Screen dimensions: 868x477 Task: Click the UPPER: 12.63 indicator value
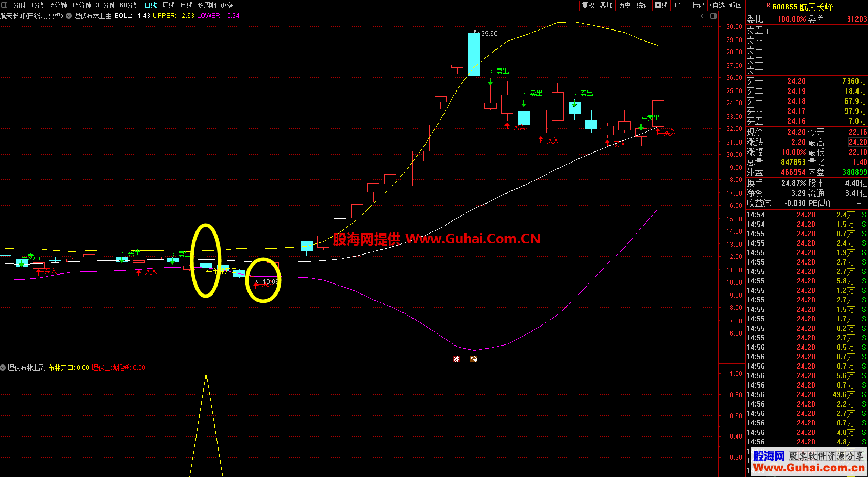[173, 16]
